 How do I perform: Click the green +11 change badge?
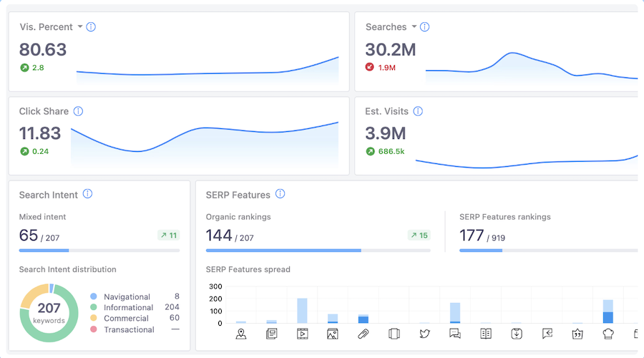169,235
